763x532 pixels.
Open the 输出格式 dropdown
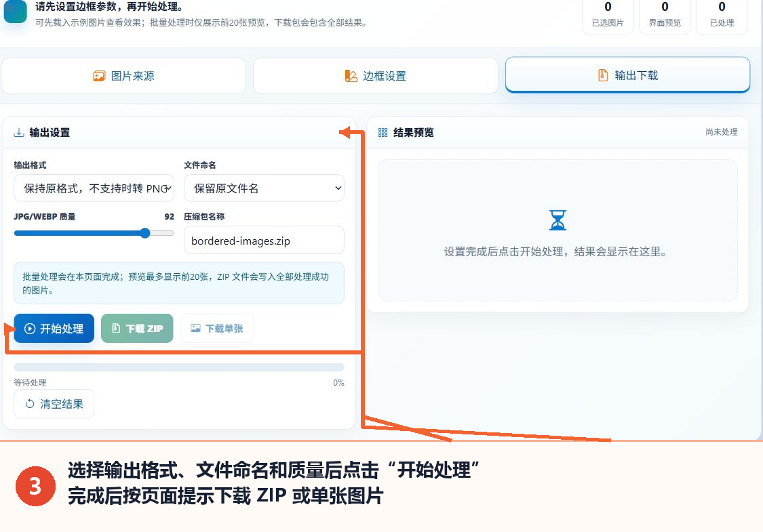[x=94, y=188]
